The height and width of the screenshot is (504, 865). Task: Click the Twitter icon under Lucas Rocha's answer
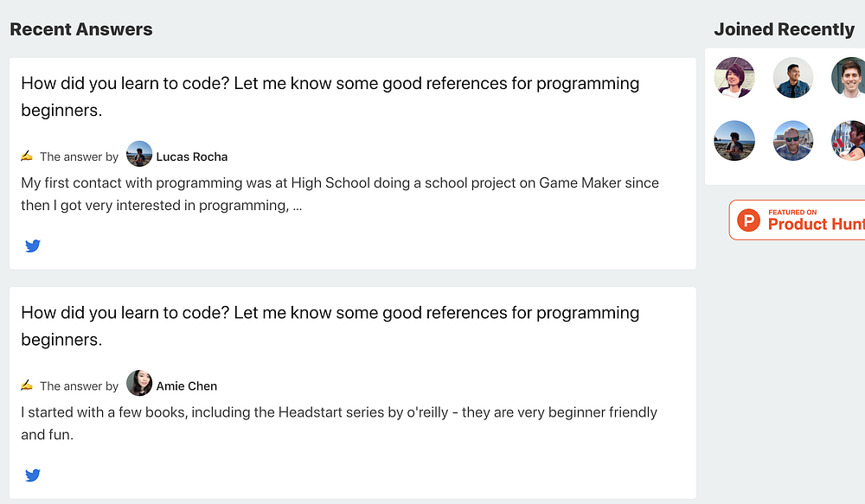(x=33, y=246)
